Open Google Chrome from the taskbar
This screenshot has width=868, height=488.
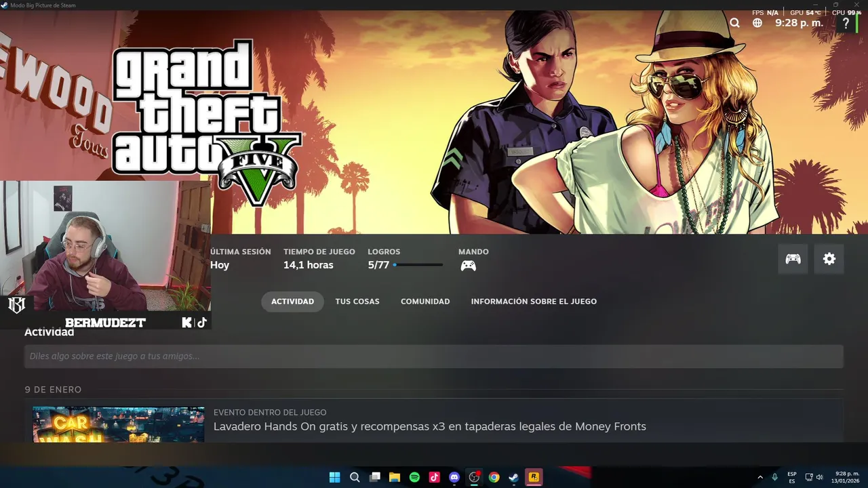click(x=494, y=477)
